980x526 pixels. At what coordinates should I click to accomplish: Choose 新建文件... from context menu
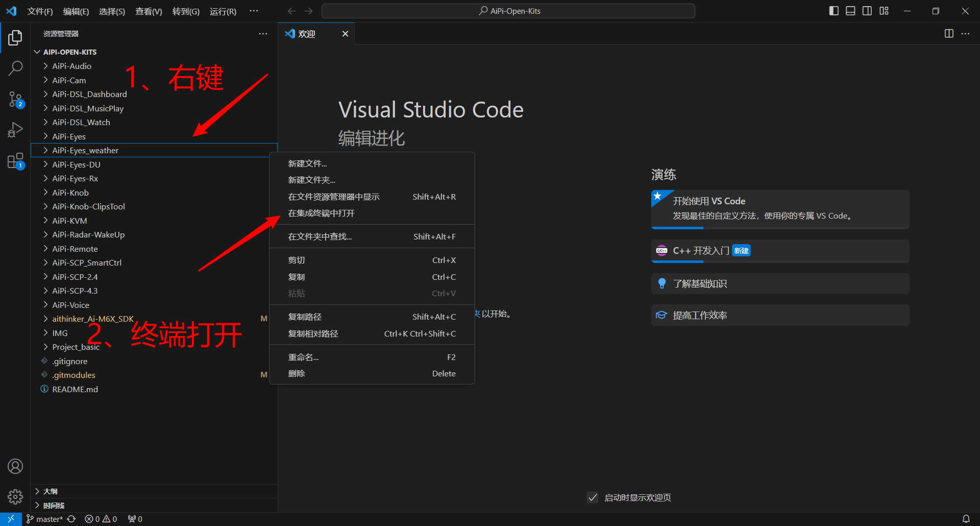pyautogui.click(x=372, y=163)
